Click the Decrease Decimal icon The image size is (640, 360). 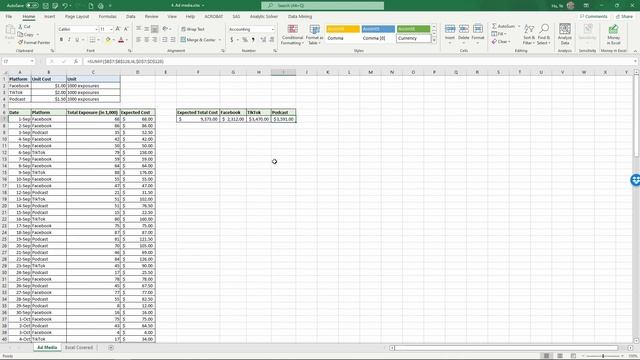pyautogui.click(x=271, y=40)
